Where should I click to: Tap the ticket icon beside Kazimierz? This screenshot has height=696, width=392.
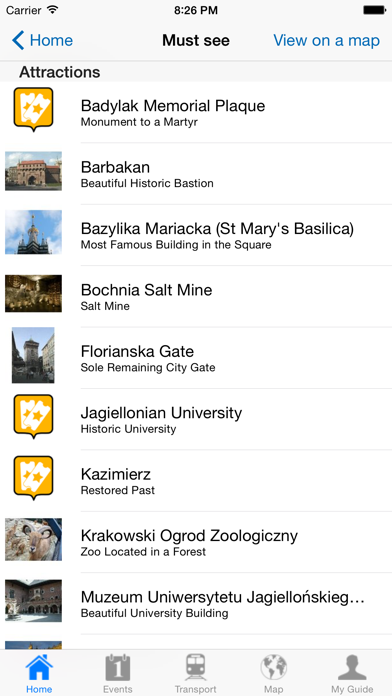click(33, 478)
